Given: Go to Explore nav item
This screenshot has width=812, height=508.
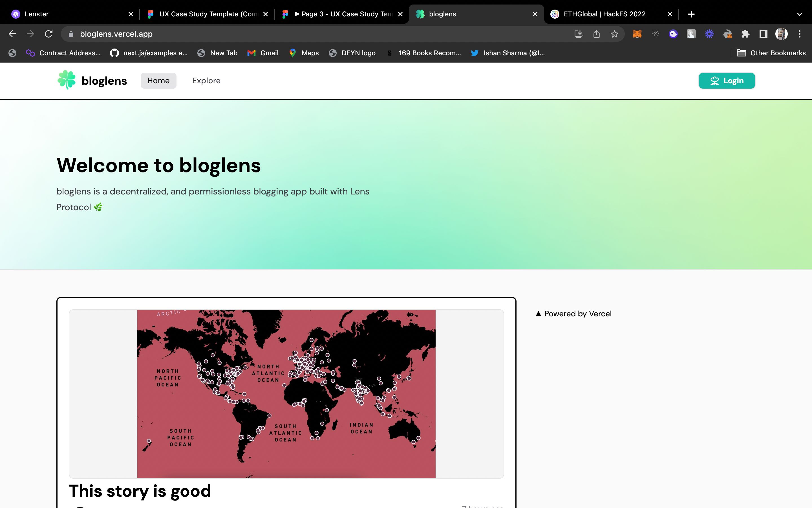Looking at the screenshot, I should pyautogui.click(x=206, y=81).
